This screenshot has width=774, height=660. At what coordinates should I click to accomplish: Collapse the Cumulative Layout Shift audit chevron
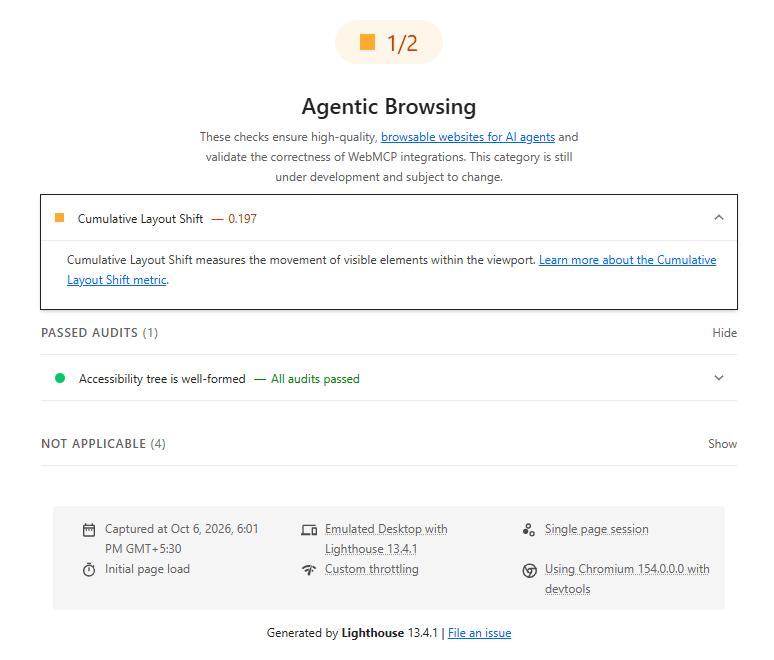719,217
